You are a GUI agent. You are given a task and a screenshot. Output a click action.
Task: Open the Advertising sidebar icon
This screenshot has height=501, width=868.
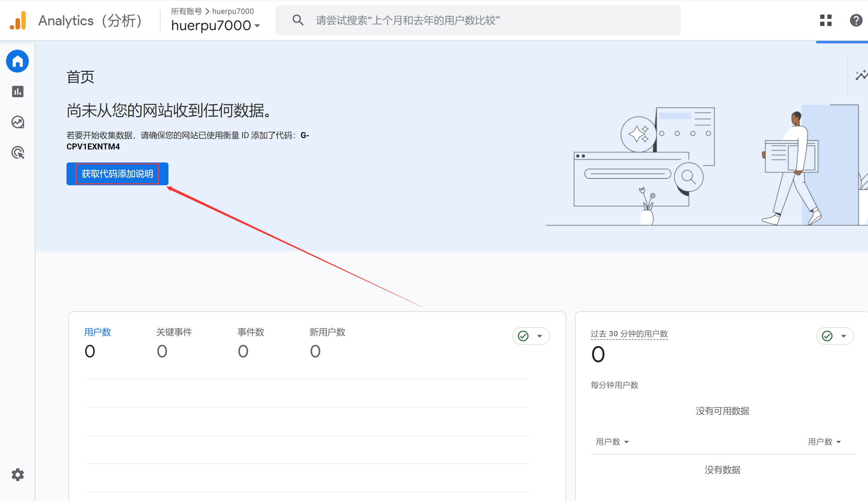(17, 152)
